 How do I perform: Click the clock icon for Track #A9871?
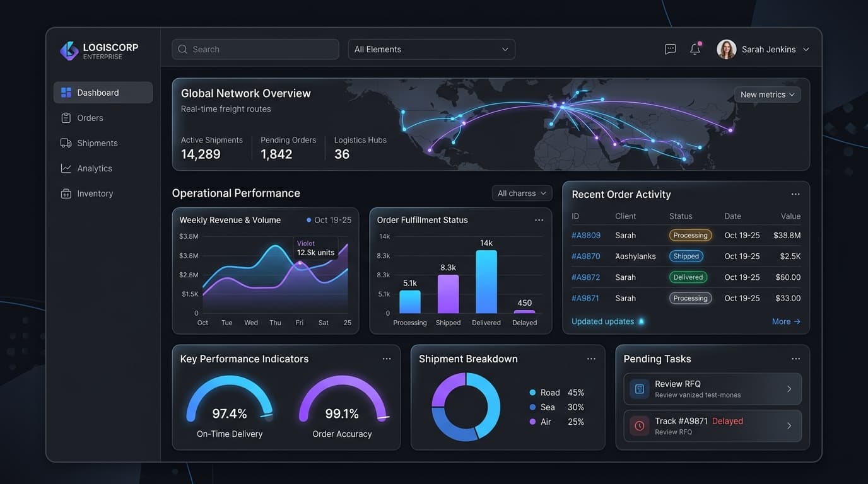tap(640, 426)
